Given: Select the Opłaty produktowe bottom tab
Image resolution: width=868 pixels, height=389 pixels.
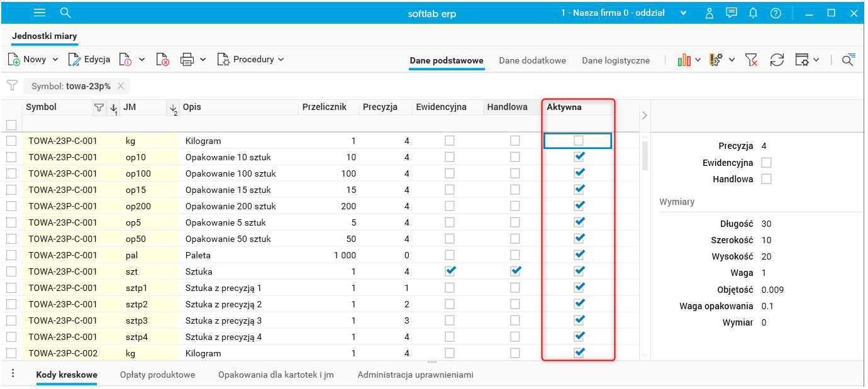Looking at the screenshot, I should pos(158,375).
